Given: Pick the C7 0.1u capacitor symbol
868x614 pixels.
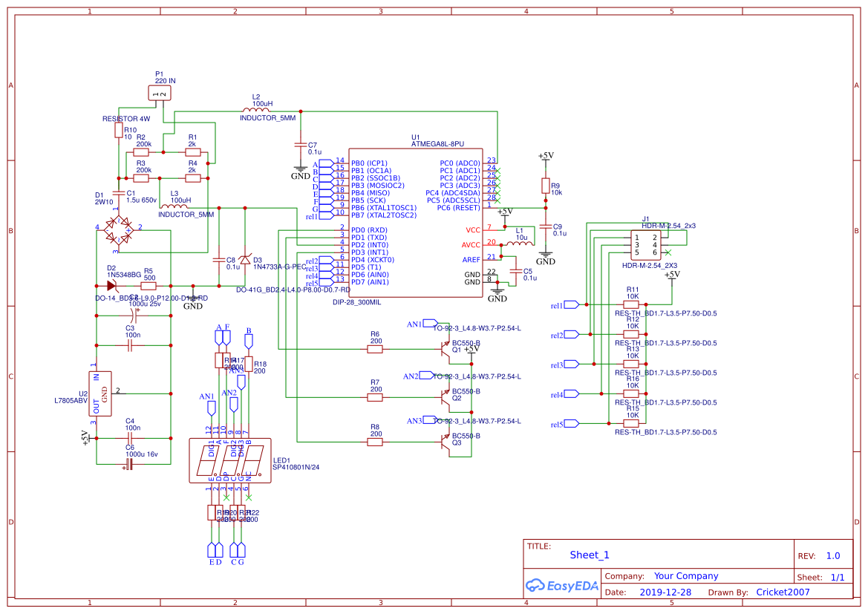Looking at the screenshot, I should (301, 145).
